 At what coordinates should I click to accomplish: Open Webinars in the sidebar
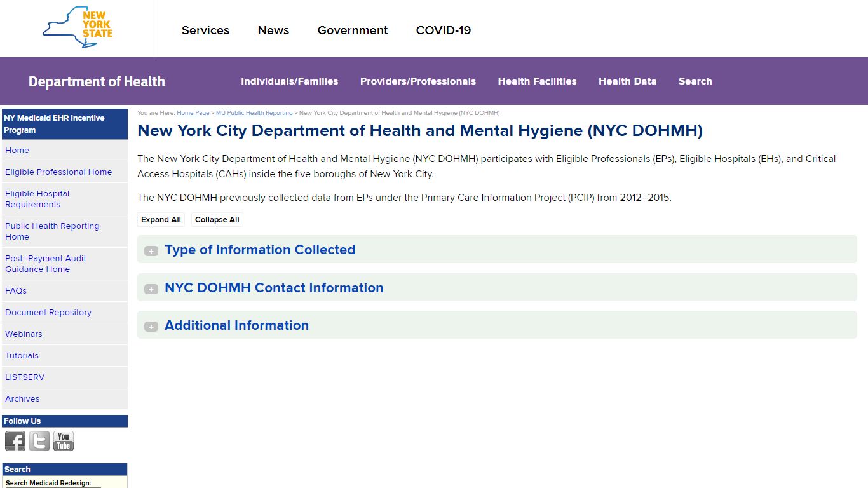(24, 334)
